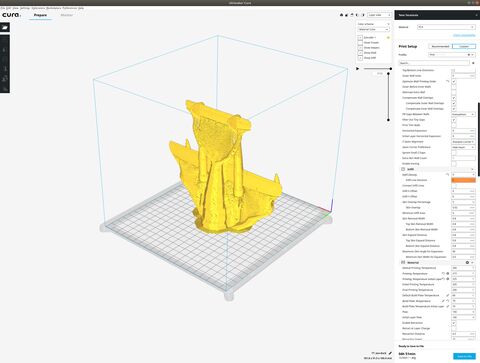Reset the Printing Temperature value

[443, 274]
